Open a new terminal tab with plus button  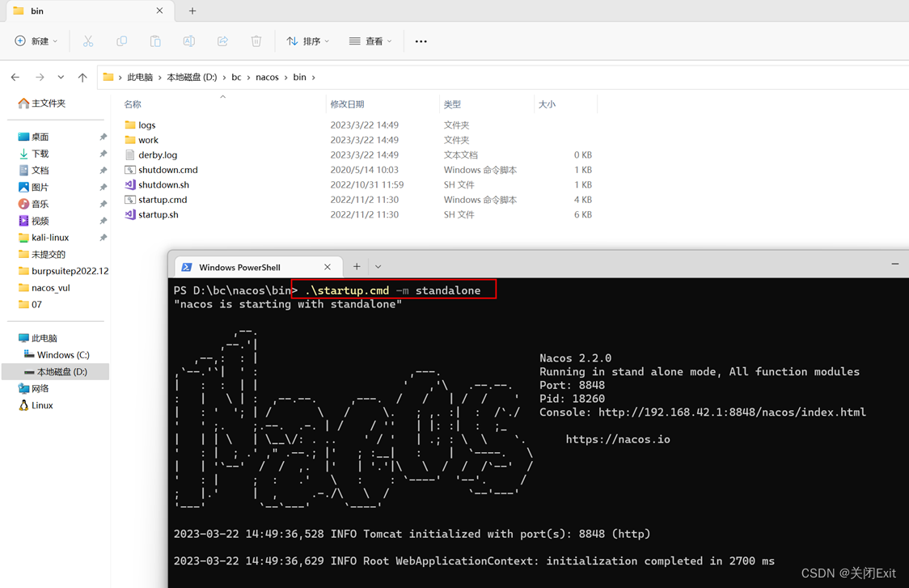[356, 267]
